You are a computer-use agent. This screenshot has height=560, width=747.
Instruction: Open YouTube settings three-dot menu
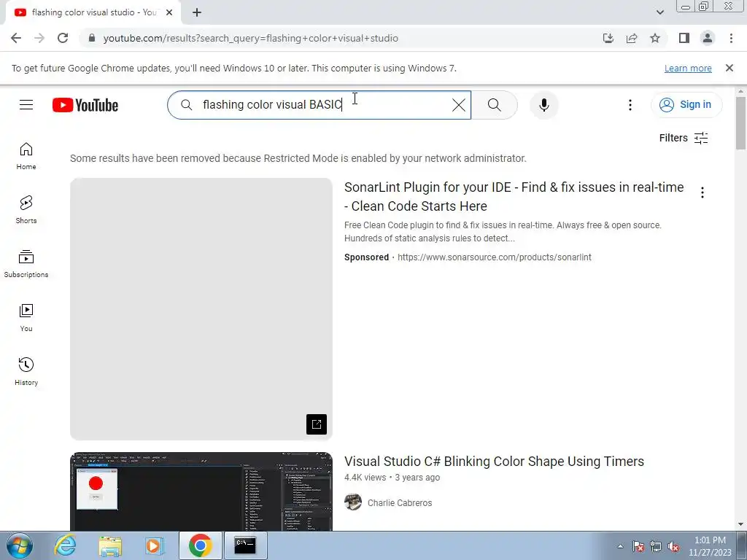pyautogui.click(x=630, y=105)
